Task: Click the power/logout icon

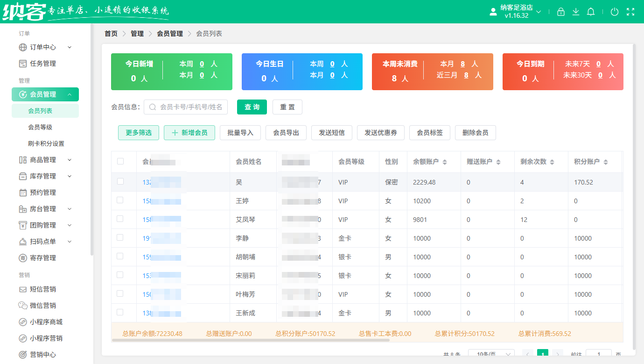Action: (x=615, y=12)
